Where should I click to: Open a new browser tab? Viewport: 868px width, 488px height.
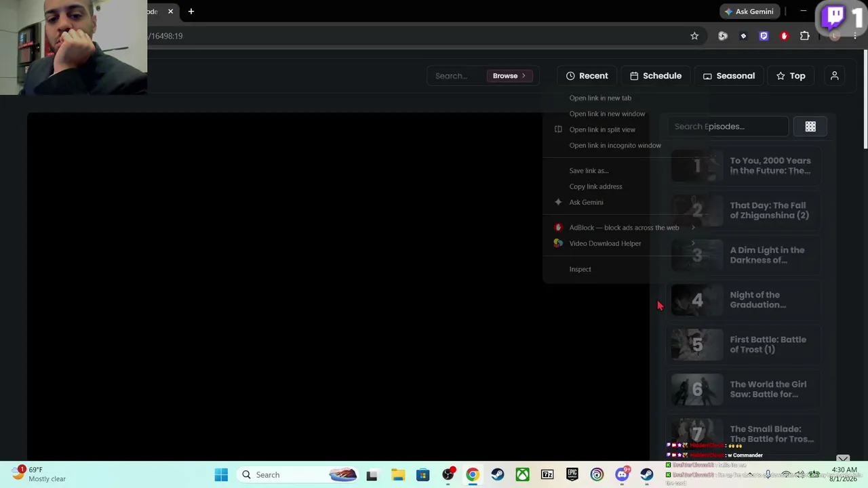coord(191,12)
